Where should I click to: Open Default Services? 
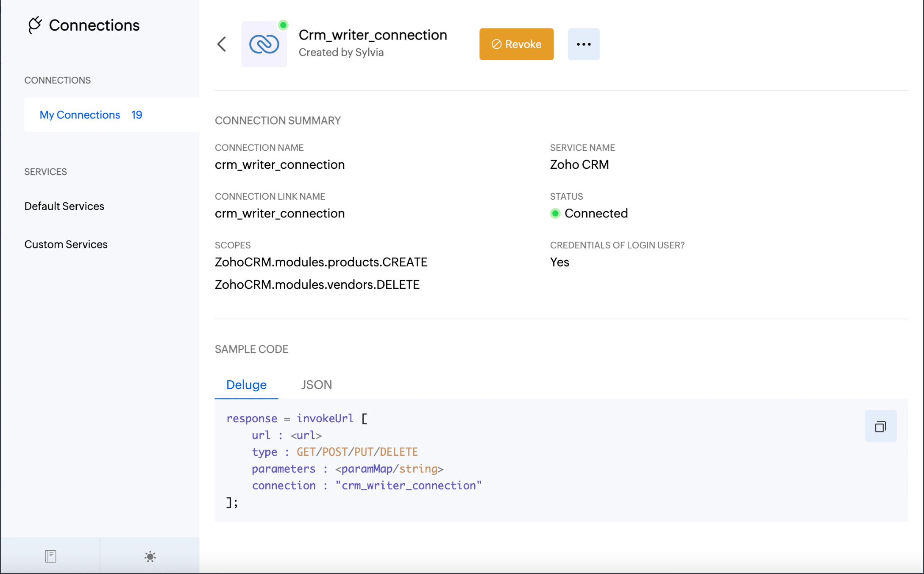coord(64,206)
